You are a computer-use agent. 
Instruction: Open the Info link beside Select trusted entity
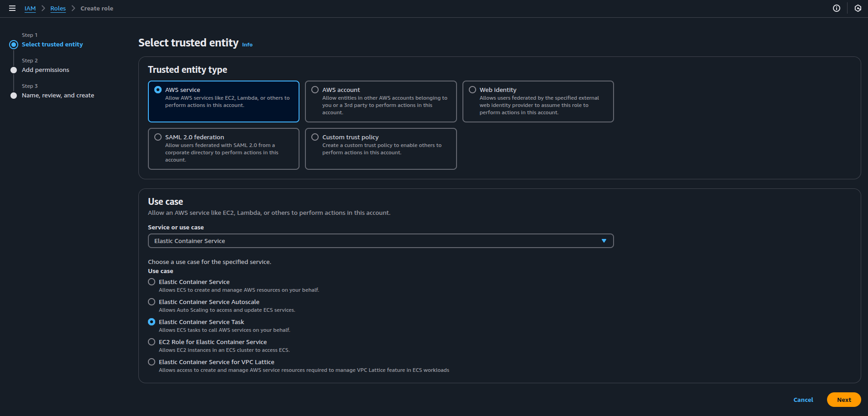coord(247,45)
